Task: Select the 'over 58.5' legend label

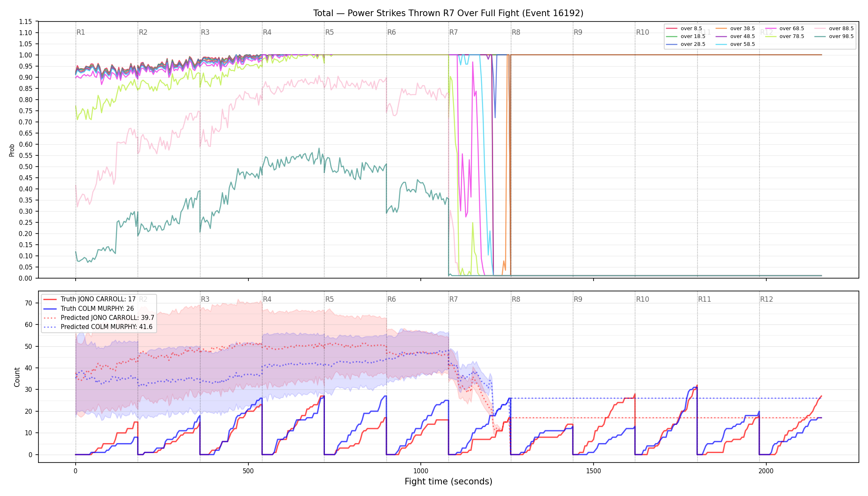Action: pos(742,44)
